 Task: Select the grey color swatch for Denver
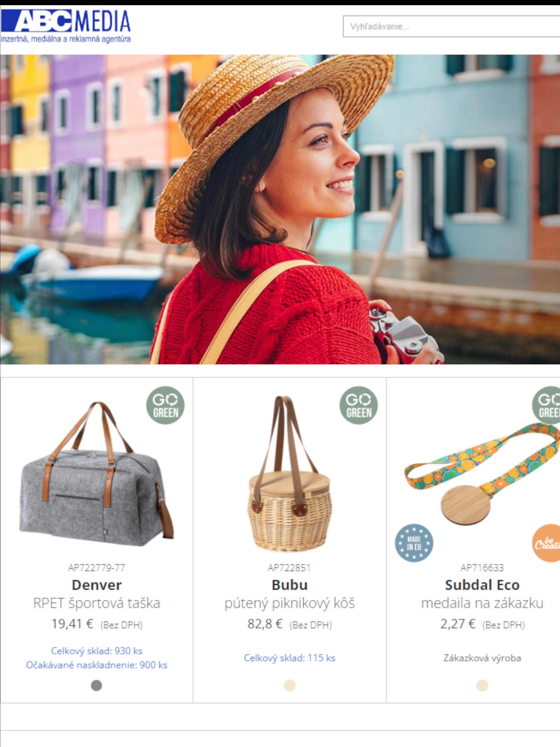tap(97, 686)
